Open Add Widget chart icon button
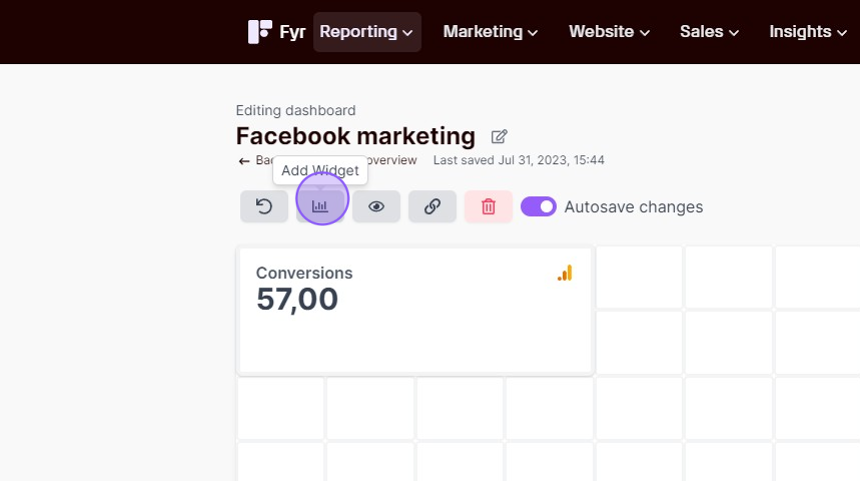Viewport: 860px width, 481px height. tap(320, 207)
